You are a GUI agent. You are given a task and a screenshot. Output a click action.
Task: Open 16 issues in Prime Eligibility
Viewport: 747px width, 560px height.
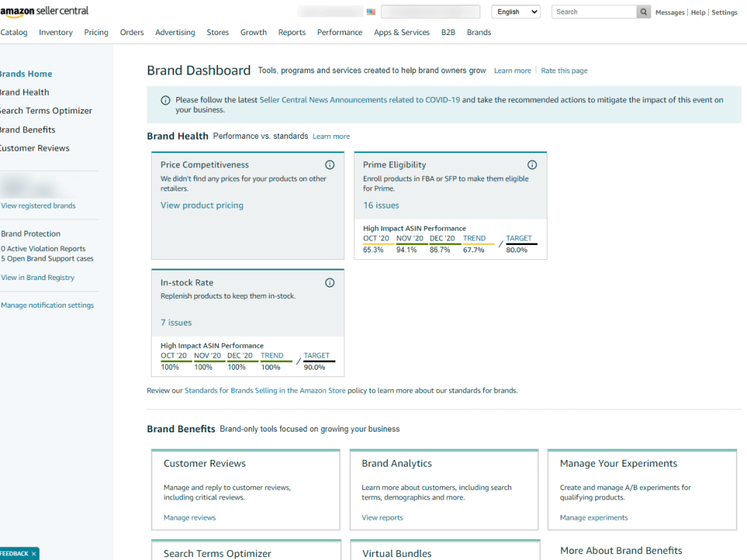click(x=381, y=205)
